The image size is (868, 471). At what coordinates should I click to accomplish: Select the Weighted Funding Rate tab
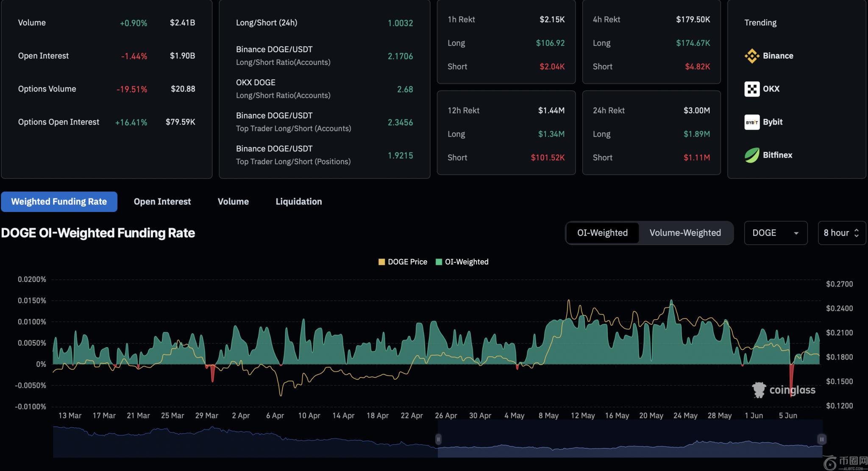coord(59,202)
